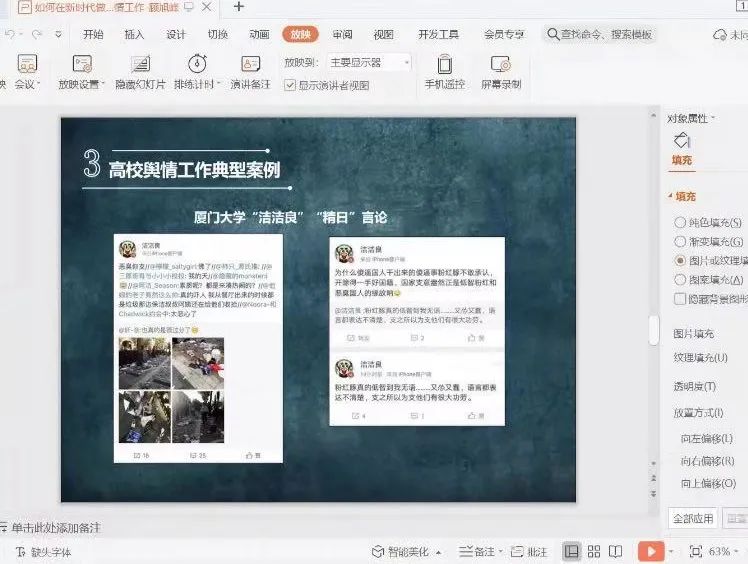Open 主要显示器 display dropdown
Viewport: 748px width, 564px height.
coord(369,63)
